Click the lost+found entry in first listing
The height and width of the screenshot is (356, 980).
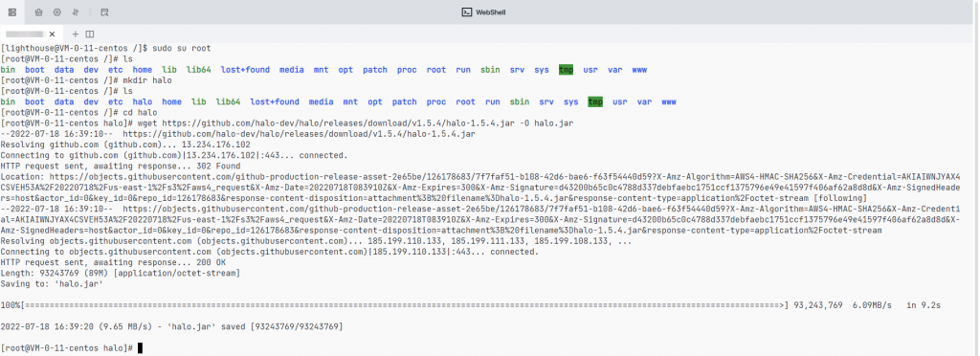click(x=245, y=70)
